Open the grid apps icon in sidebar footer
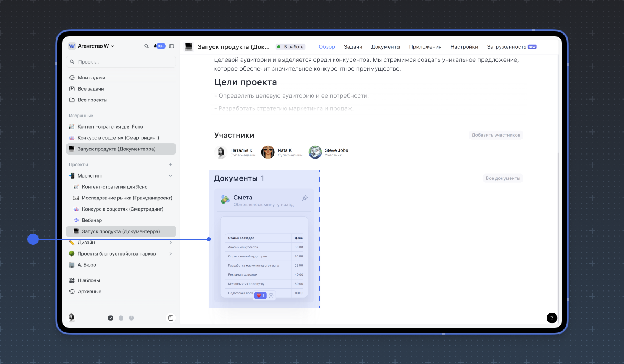The width and height of the screenshot is (624, 364). [171, 318]
